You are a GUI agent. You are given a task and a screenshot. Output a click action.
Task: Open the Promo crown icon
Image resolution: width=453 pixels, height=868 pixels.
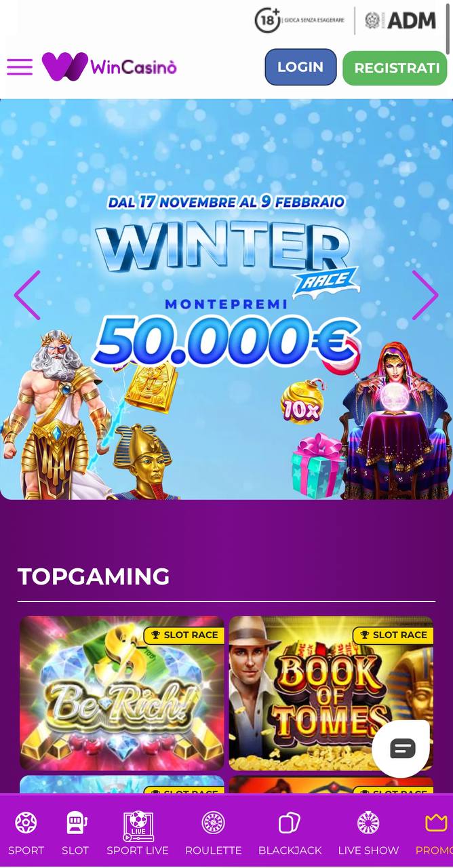pos(436,823)
